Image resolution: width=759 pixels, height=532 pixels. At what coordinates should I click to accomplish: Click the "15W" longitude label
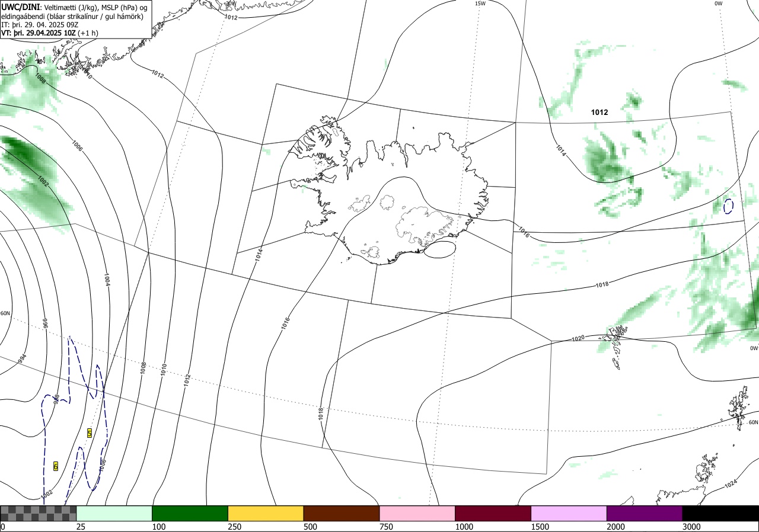pyautogui.click(x=480, y=4)
